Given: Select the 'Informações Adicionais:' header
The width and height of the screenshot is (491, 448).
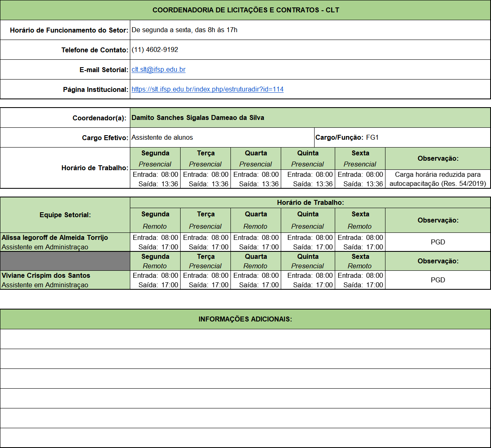Looking at the screenshot, I should point(245,319).
